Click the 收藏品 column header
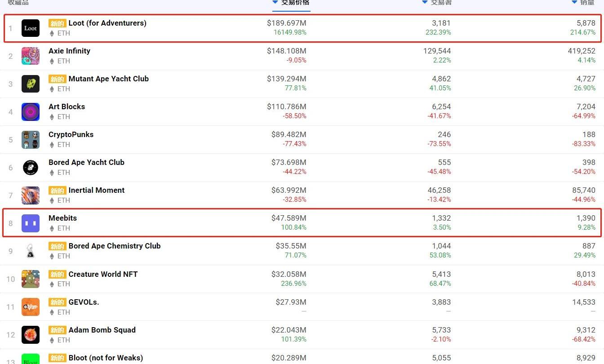The height and width of the screenshot is (364, 604). [x=18, y=3]
